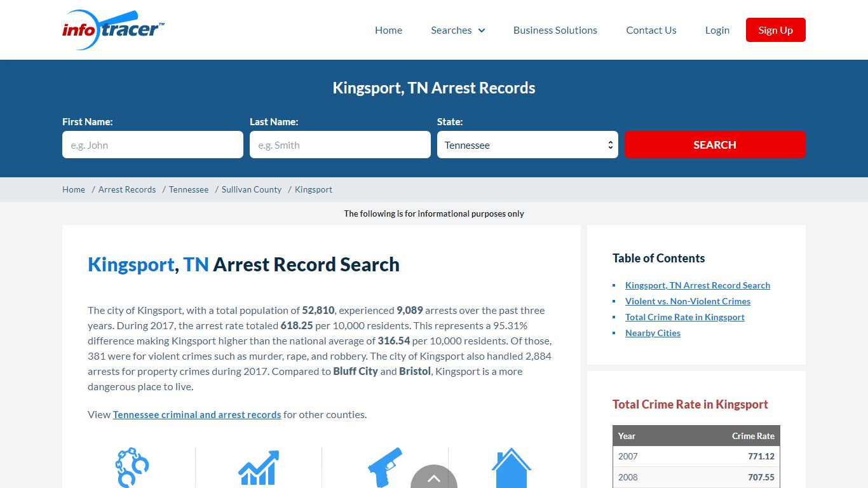868x488 pixels.
Task: Click the Kingsport, TN Arrest Records banner title
Action: [x=434, y=88]
